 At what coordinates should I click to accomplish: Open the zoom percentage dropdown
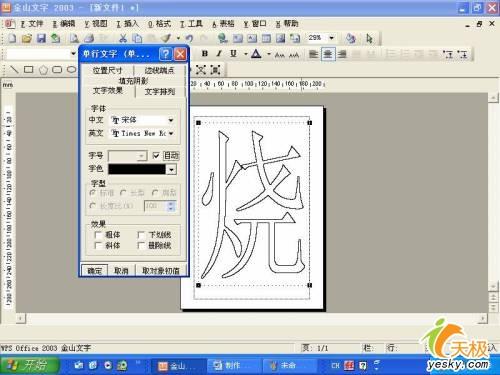[331, 38]
